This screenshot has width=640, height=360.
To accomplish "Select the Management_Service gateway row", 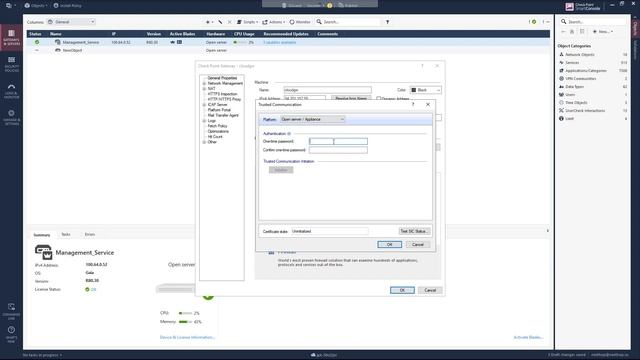I will (x=288, y=42).
